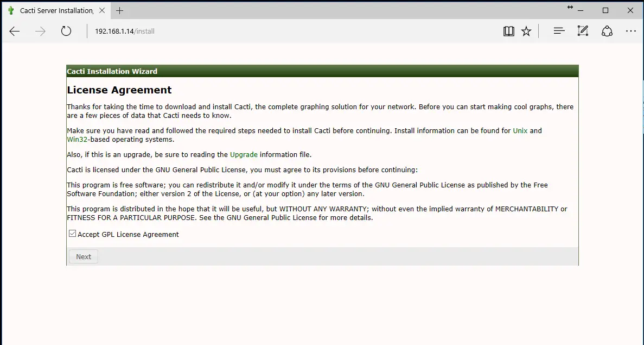Click the cactus favicon on the tab
The width and height of the screenshot is (644, 345).
click(x=11, y=11)
